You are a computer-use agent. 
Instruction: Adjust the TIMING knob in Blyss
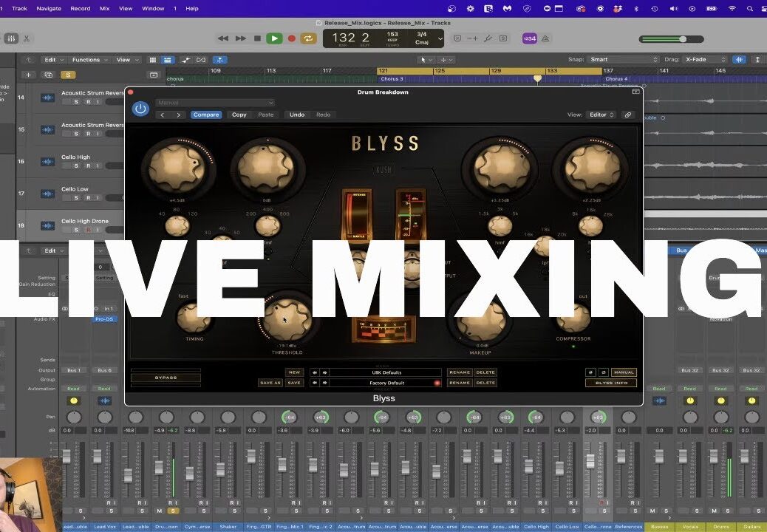194,318
